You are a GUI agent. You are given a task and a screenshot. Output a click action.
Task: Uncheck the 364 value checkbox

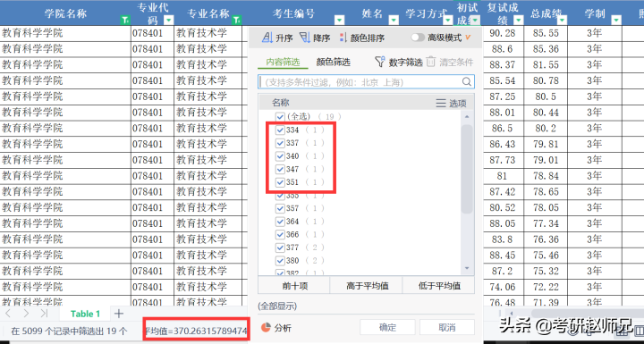pyautogui.click(x=281, y=222)
